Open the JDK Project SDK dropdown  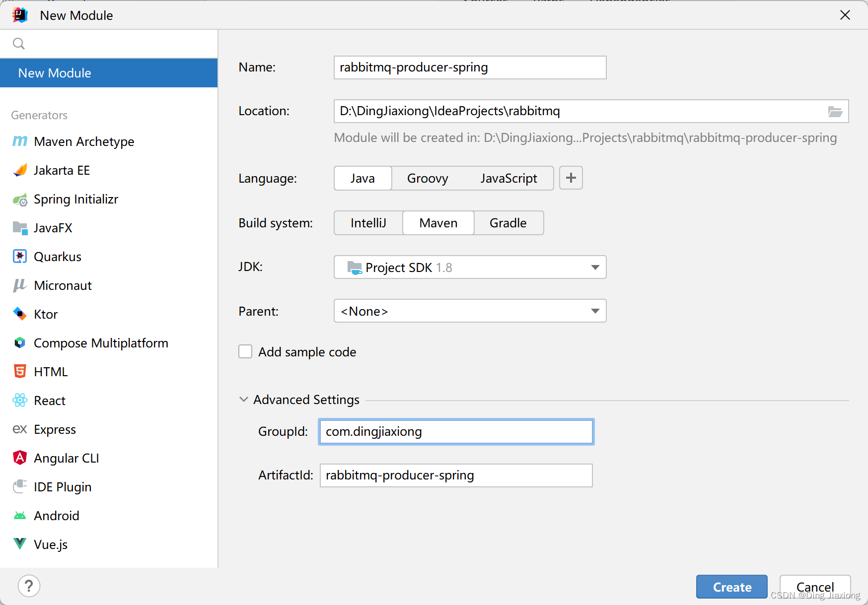(x=470, y=267)
